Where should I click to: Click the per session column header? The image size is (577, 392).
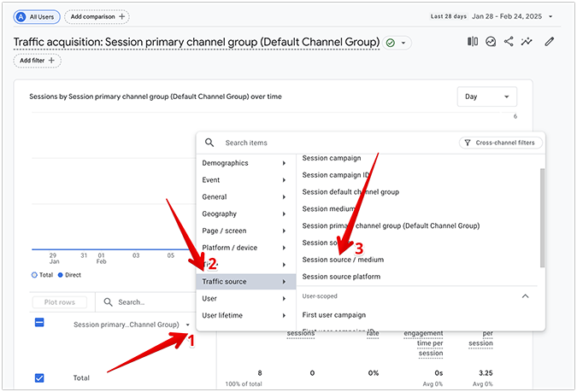click(480, 338)
